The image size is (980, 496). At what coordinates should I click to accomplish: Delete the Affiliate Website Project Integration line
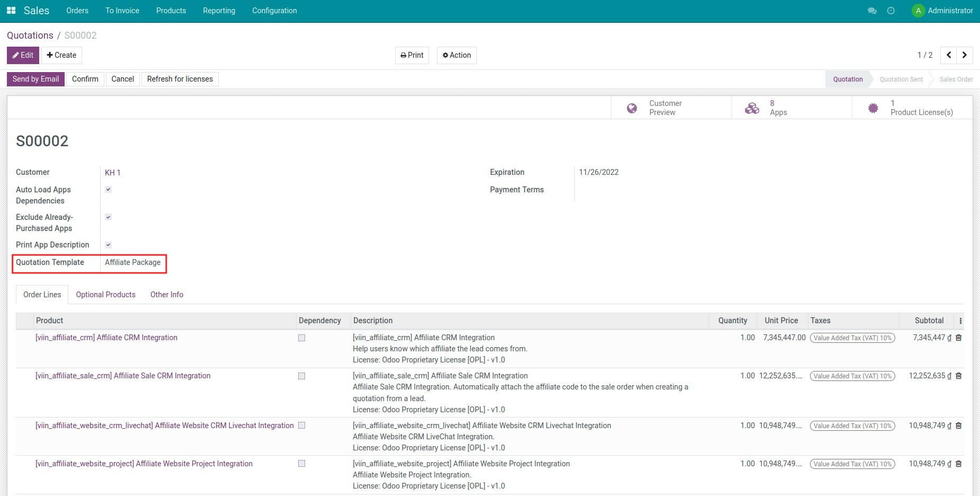(x=958, y=464)
